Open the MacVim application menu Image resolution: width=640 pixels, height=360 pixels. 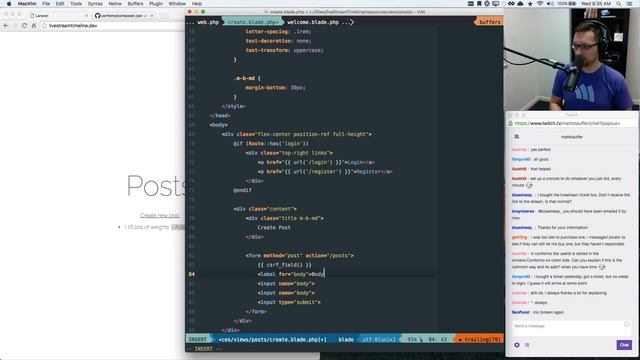click(27, 4)
